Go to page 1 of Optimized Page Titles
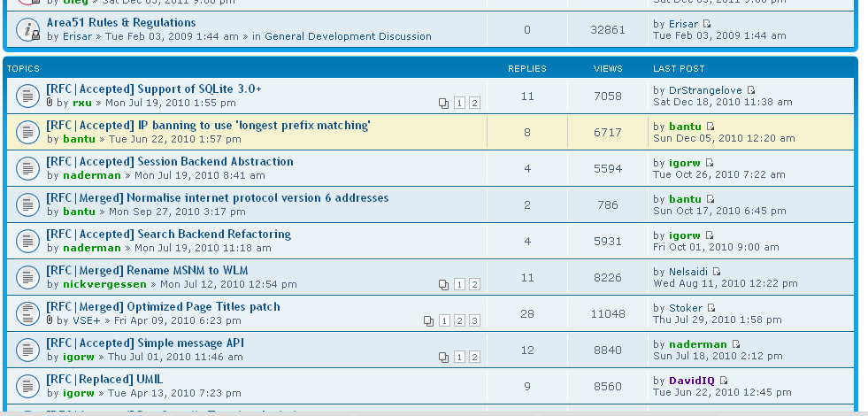This screenshot has width=868, height=416. coord(444,320)
